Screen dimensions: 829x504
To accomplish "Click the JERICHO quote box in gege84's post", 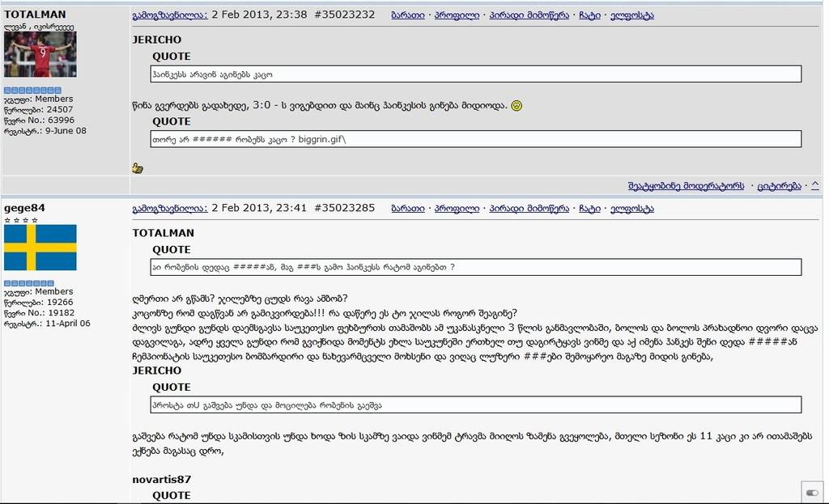I will (x=476, y=404).
